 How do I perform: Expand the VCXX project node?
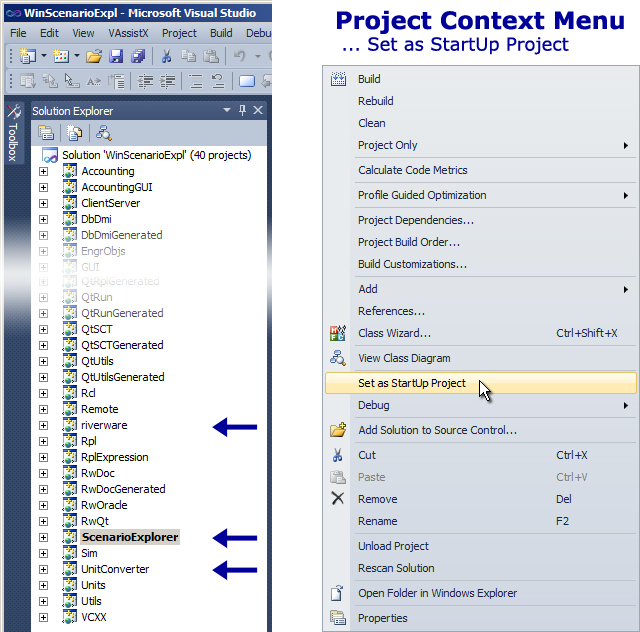click(x=43, y=617)
